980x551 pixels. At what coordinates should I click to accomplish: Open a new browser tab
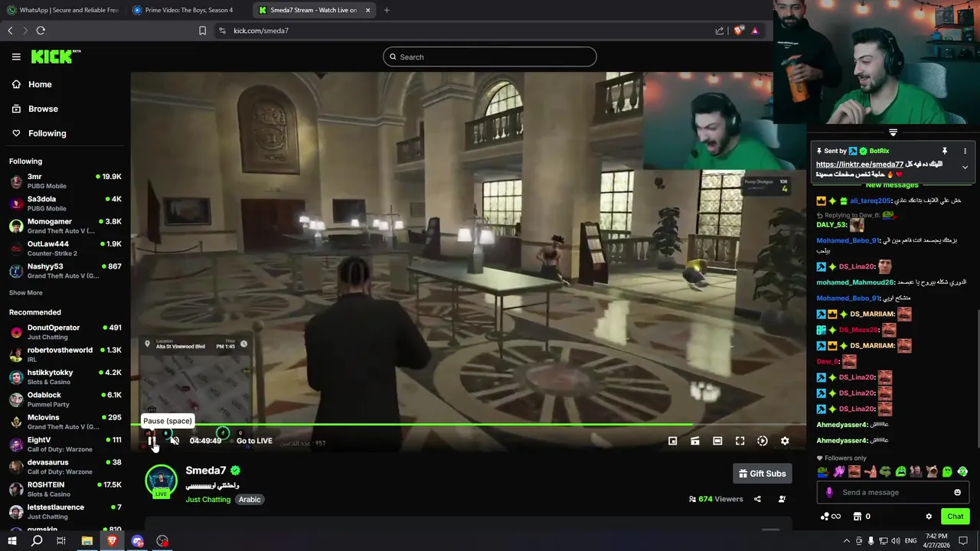(387, 10)
